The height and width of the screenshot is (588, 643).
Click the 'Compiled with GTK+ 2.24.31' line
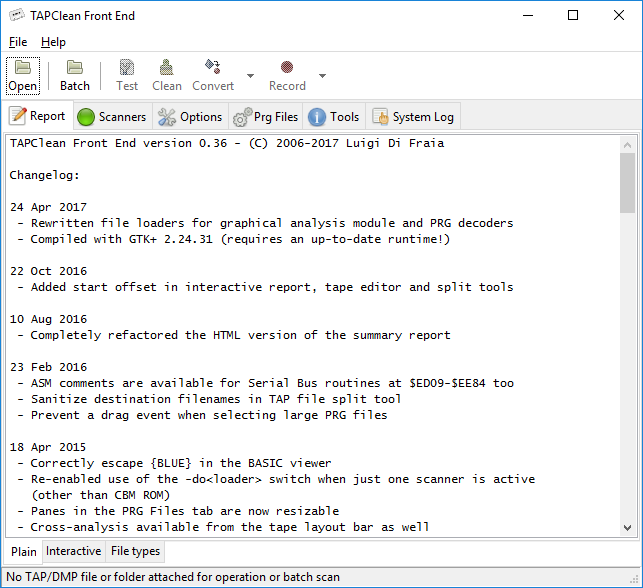(234, 239)
